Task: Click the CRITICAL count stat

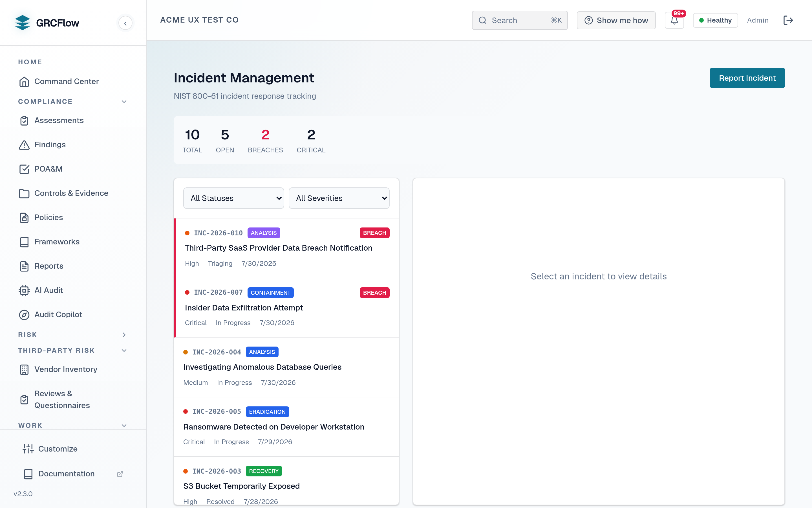Action: tap(311, 141)
